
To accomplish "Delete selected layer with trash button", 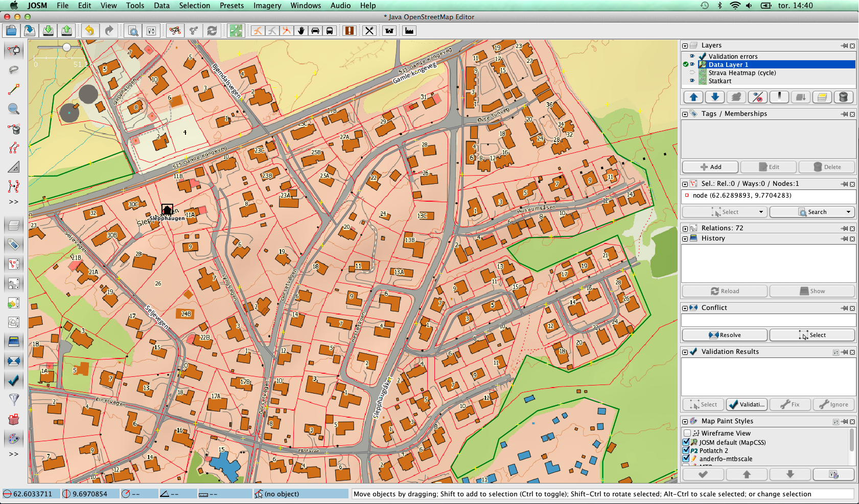I will tap(844, 97).
